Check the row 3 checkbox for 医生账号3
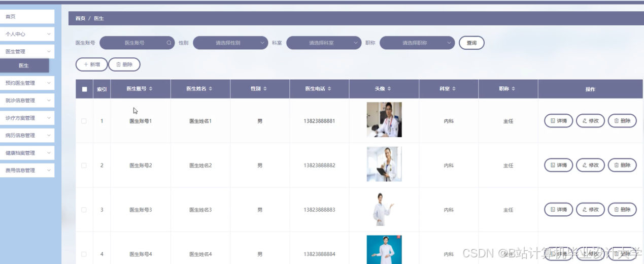 pos(84,210)
